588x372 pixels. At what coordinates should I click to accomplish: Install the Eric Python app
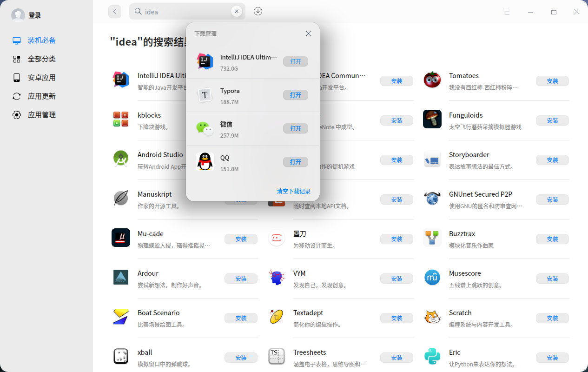click(x=552, y=358)
